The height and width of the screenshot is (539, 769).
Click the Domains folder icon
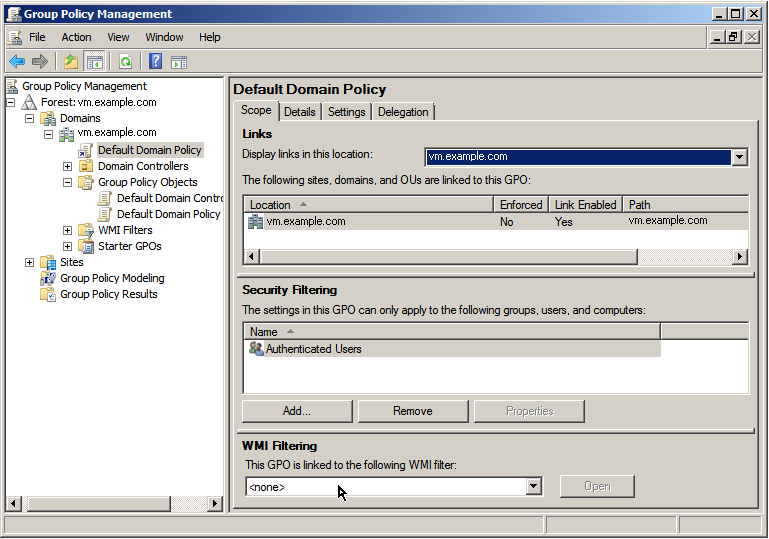pos(48,118)
